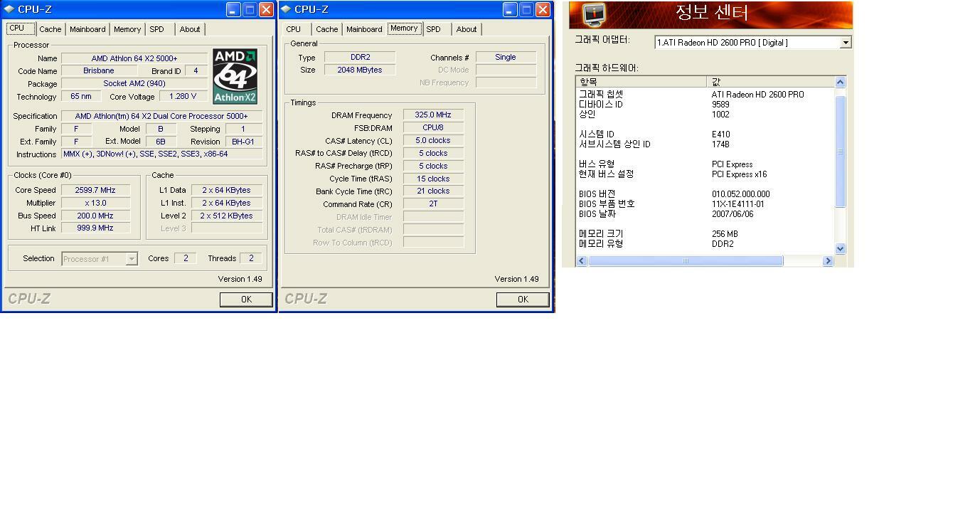Click the FSB:DRAM value CPU/8
980x513 pixels.
[x=433, y=128]
